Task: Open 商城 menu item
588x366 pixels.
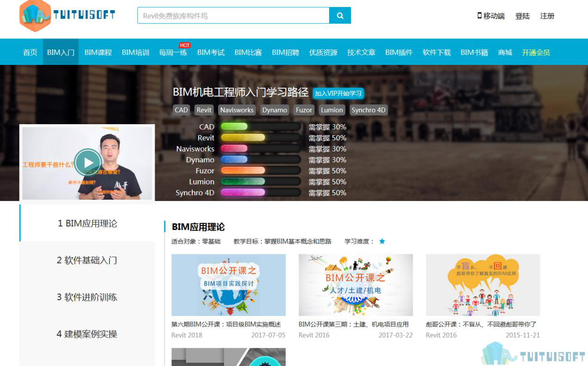Action: pos(505,52)
